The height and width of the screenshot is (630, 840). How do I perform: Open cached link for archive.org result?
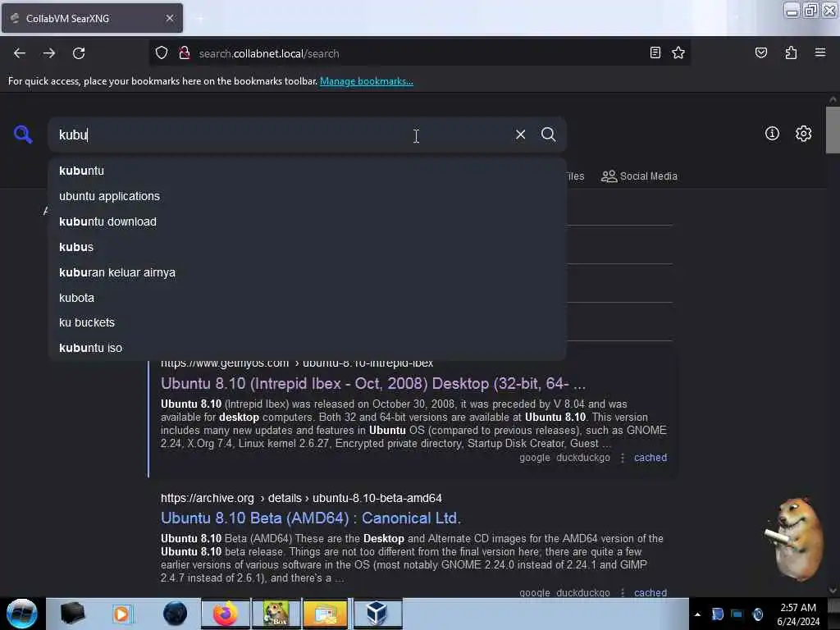(651, 592)
